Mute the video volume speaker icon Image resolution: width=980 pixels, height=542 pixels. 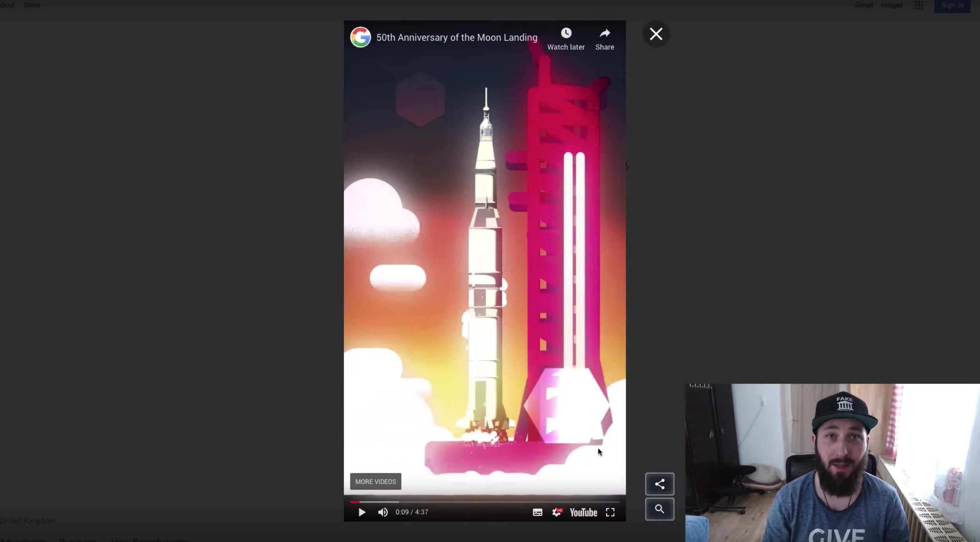383,512
